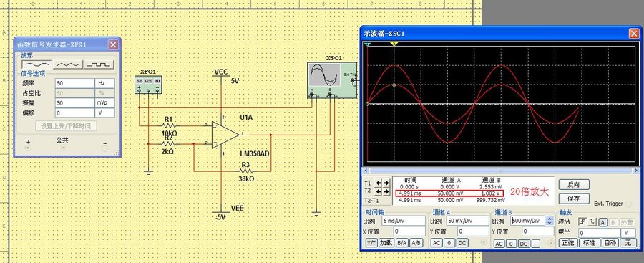Select falling edge trigger icon

591,222
